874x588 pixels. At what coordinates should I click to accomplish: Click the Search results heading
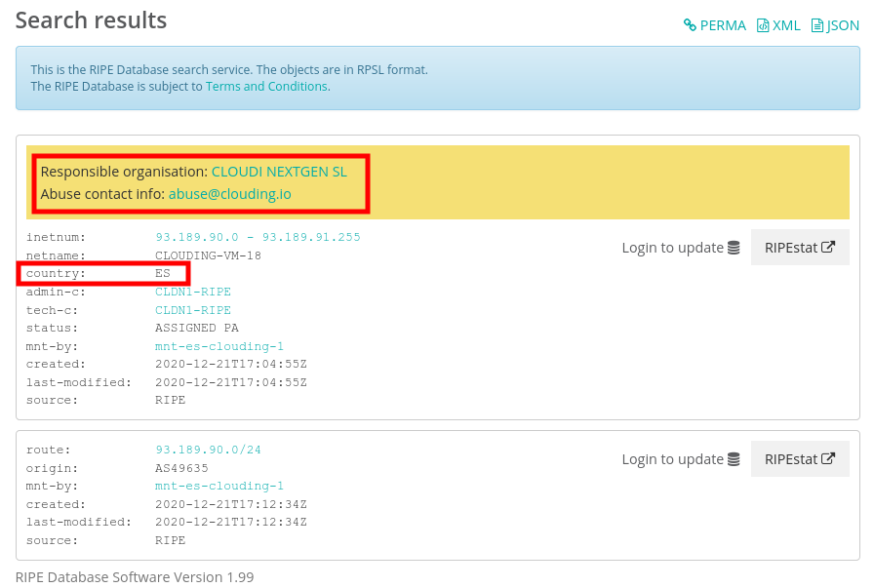coord(91,20)
